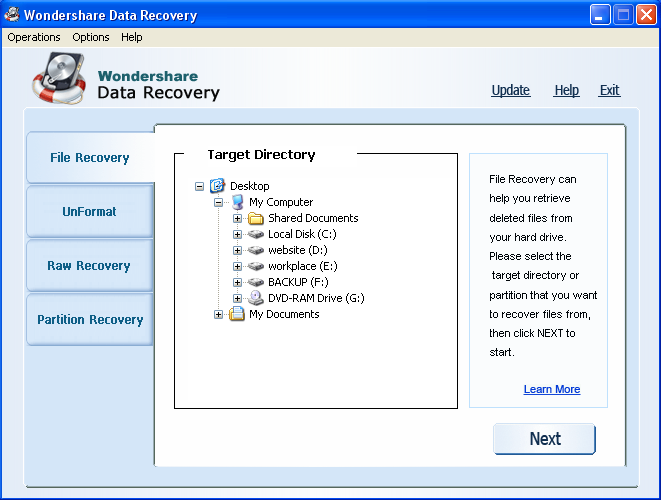Select the Shared Documents label
Screen dimensions: 661x500
coord(313,218)
